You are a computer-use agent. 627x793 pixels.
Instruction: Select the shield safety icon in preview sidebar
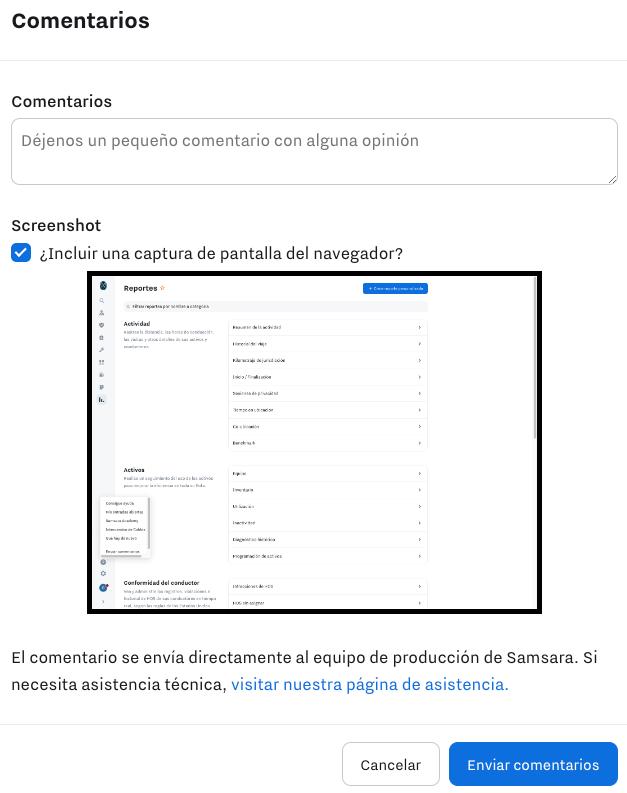(102, 325)
